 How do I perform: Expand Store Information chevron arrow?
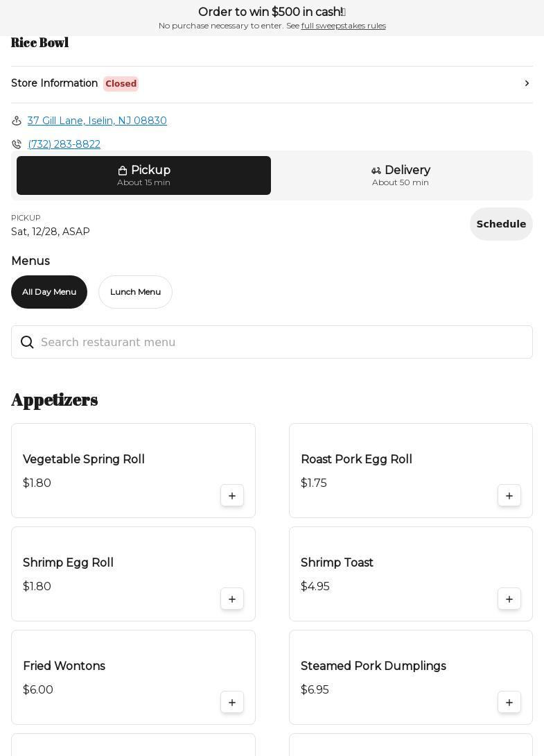(527, 83)
